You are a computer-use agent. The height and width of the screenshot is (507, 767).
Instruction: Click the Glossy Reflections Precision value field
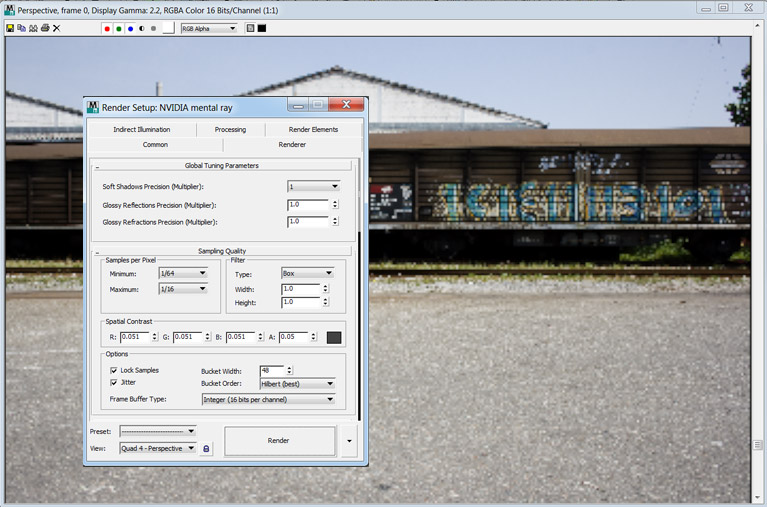308,205
